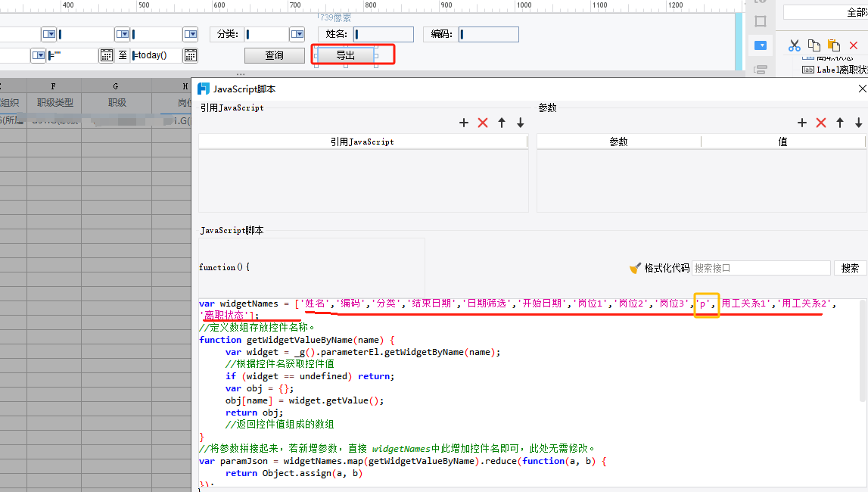The image size is (868, 492).
Task: Move referenced JavaScript entry up
Action: tap(502, 123)
